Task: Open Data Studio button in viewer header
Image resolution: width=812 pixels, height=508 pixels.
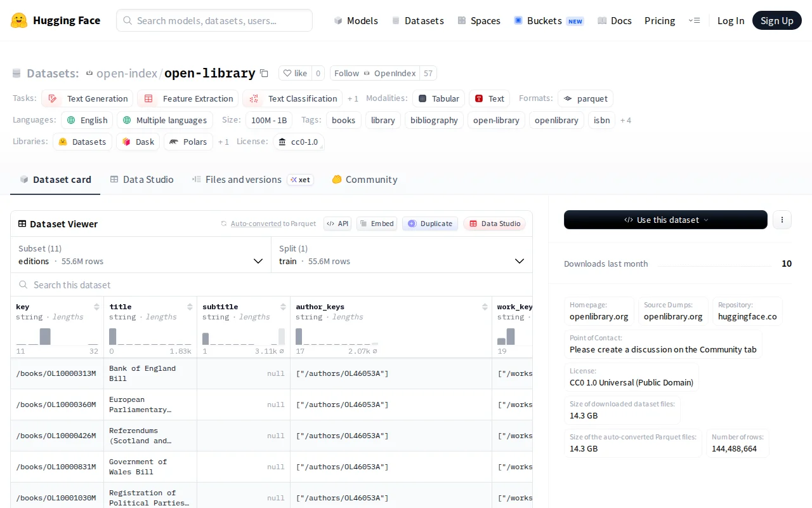Action: coord(494,224)
